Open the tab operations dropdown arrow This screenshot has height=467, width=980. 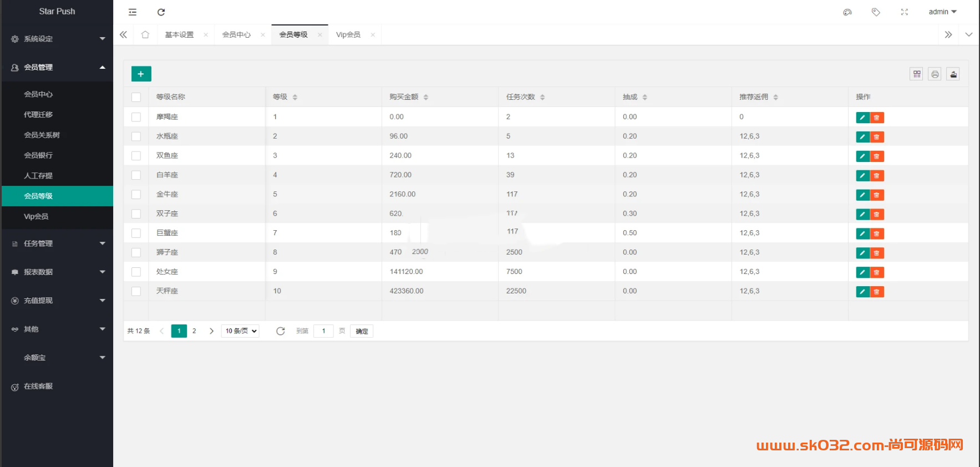(x=969, y=34)
